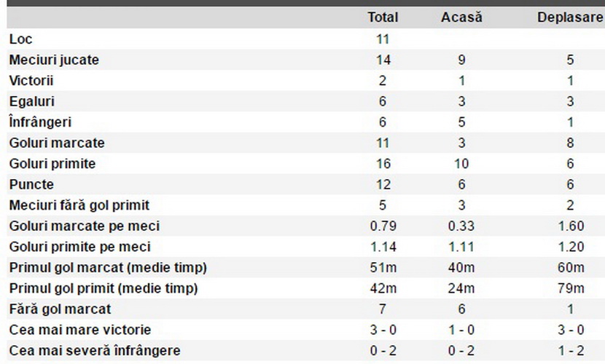Click Cea mai severă înfrângere label
Viewport: 605px width, 364px height.
[95, 351]
